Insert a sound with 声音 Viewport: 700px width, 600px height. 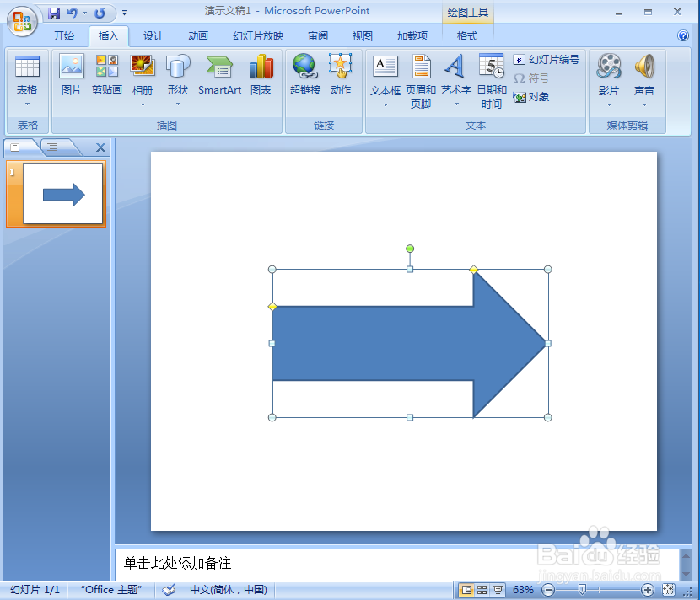[x=644, y=75]
